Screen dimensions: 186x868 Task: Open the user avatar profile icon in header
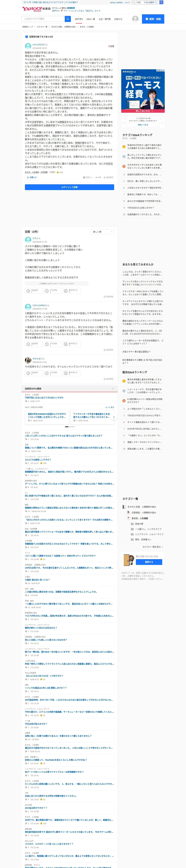pyautogui.click(x=135, y=19)
